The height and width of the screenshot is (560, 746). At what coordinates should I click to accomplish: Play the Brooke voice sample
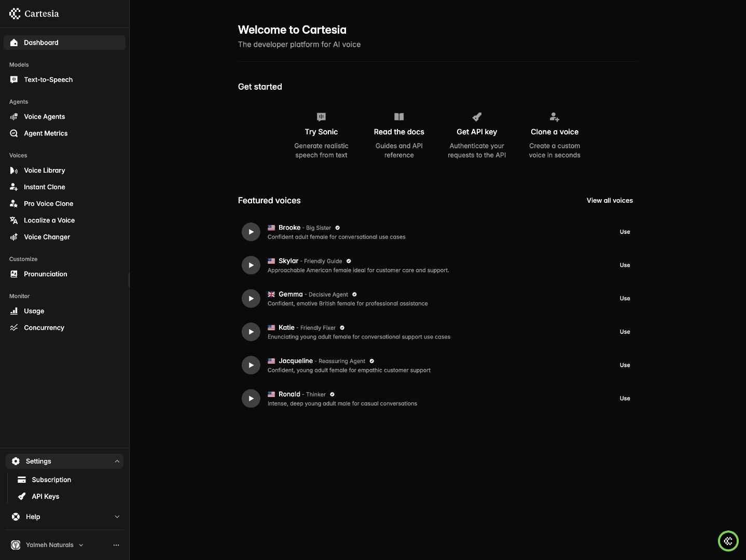pyautogui.click(x=251, y=232)
